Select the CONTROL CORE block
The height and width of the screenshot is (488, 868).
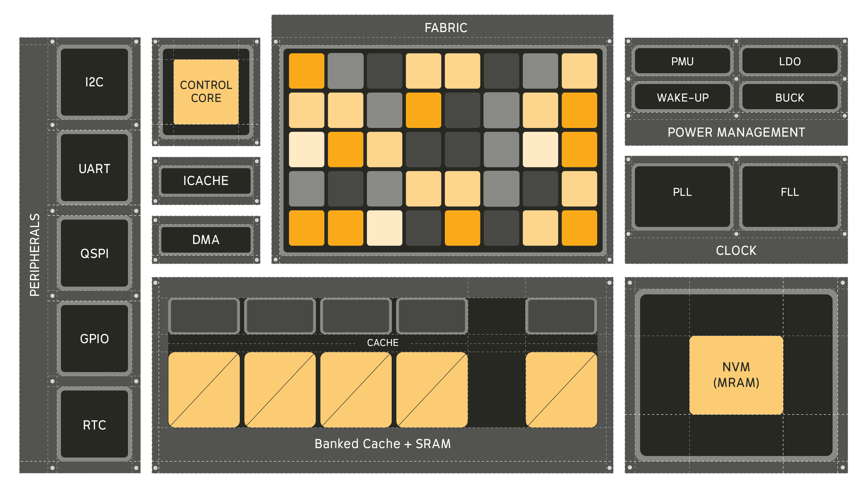(206, 92)
